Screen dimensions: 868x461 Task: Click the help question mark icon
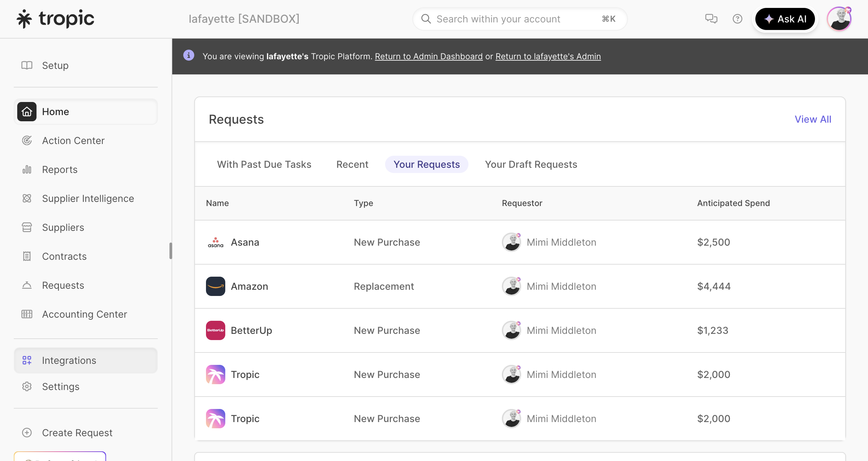click(x=737, y=19)
